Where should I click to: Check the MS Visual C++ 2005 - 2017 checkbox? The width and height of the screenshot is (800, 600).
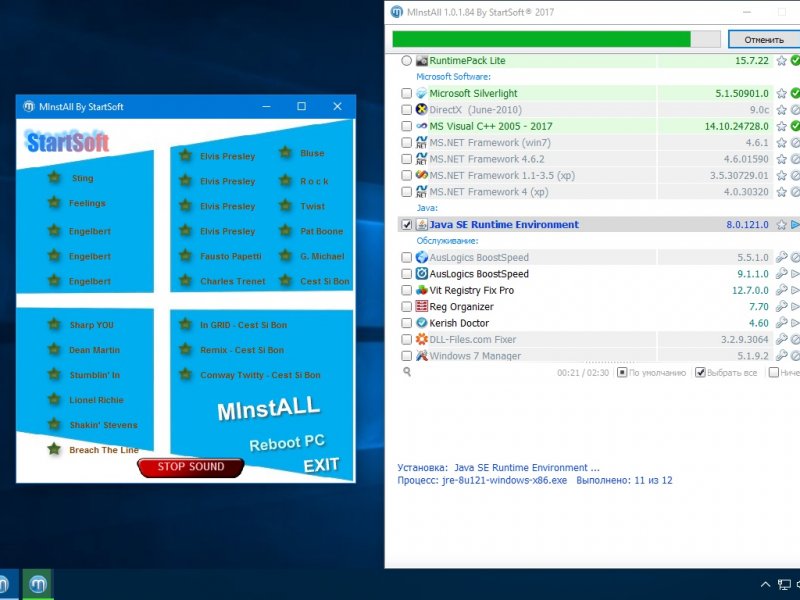[406, 126]
